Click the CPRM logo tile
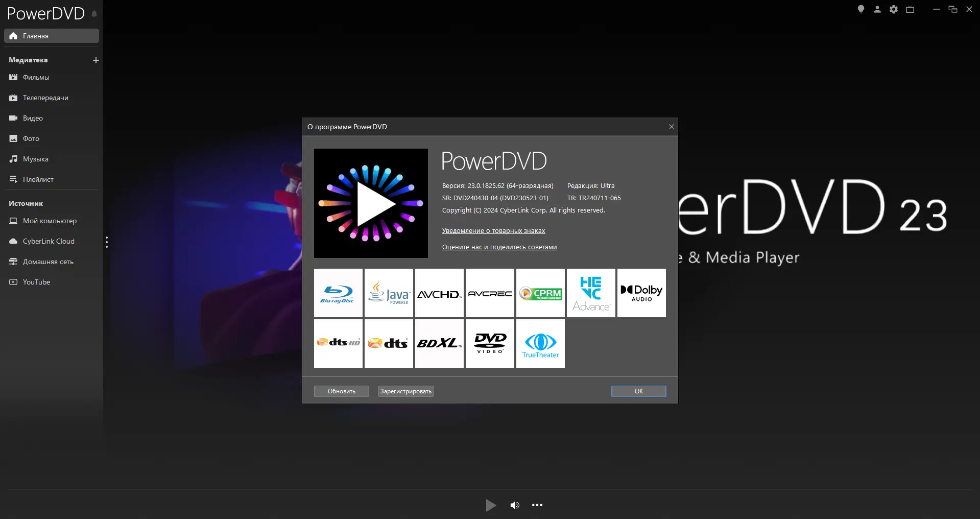 (540, 293)
